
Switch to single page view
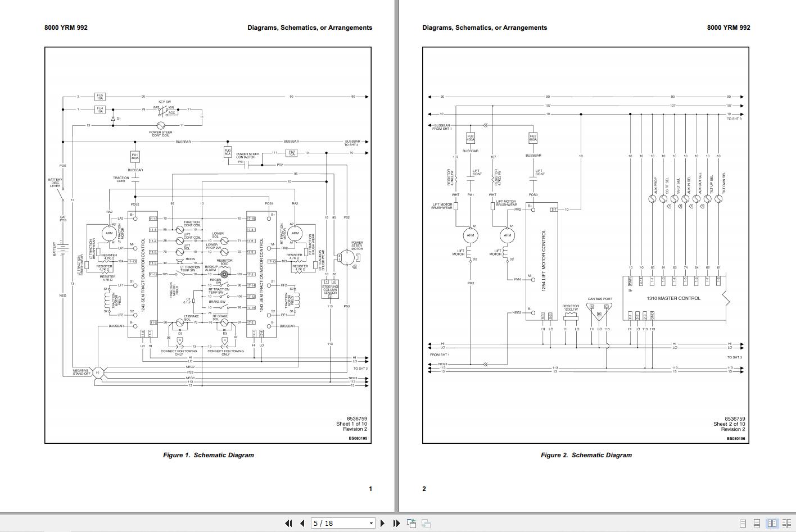743,524
